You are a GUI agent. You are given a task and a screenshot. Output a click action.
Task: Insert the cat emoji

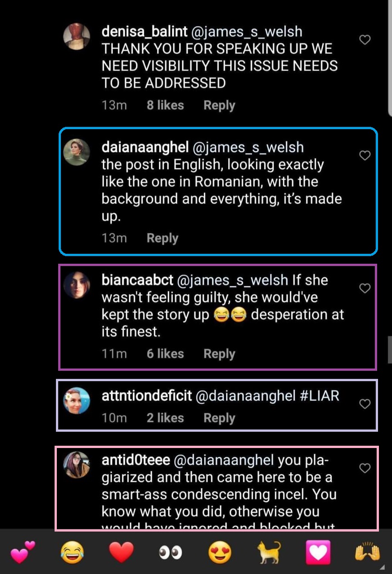tap(269, 553)
